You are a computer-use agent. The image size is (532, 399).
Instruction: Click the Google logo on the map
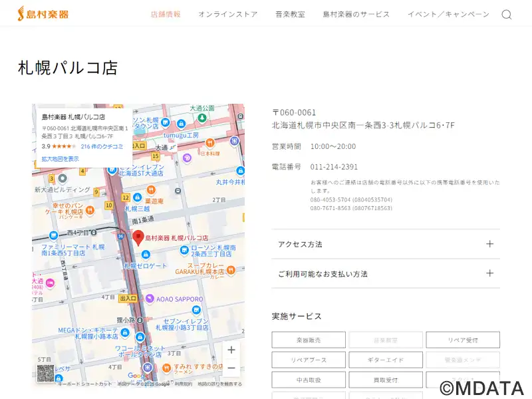tap(138, 376)
